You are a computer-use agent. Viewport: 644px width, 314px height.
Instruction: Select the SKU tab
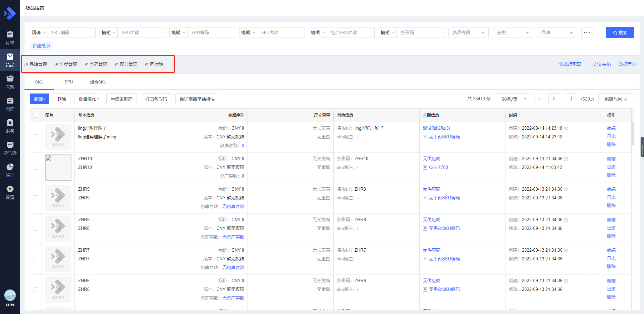[39, 82]
